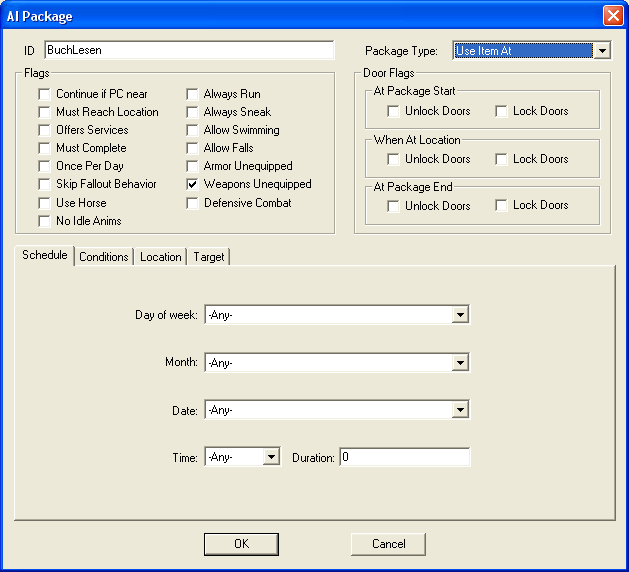Enable the Always Run flag
Viewport: 629px width, 572px height.
(x=194, y=94)
